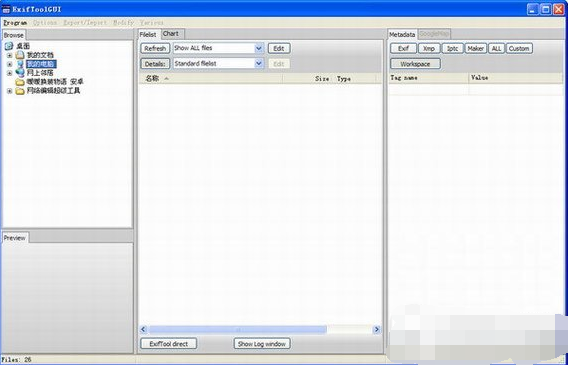Click the Network Neighborhood globe icon
568x365 pixels.
20,73
